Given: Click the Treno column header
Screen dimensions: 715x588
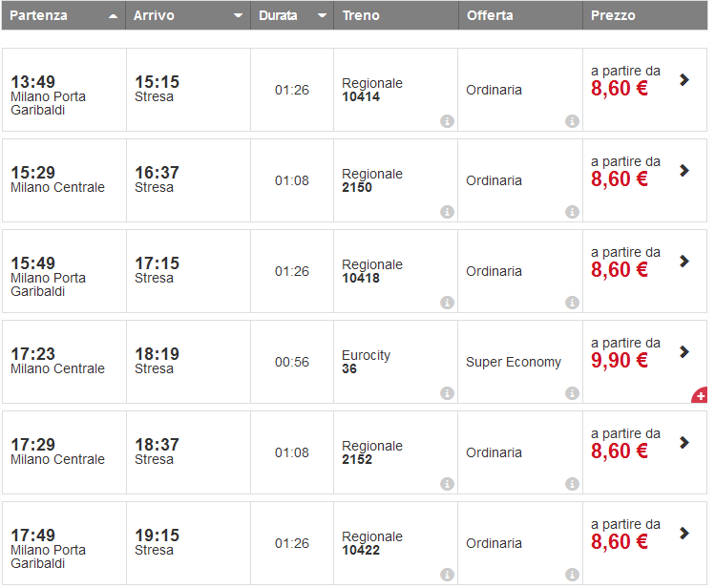Looking at the screenshot, I should [360, 15].
